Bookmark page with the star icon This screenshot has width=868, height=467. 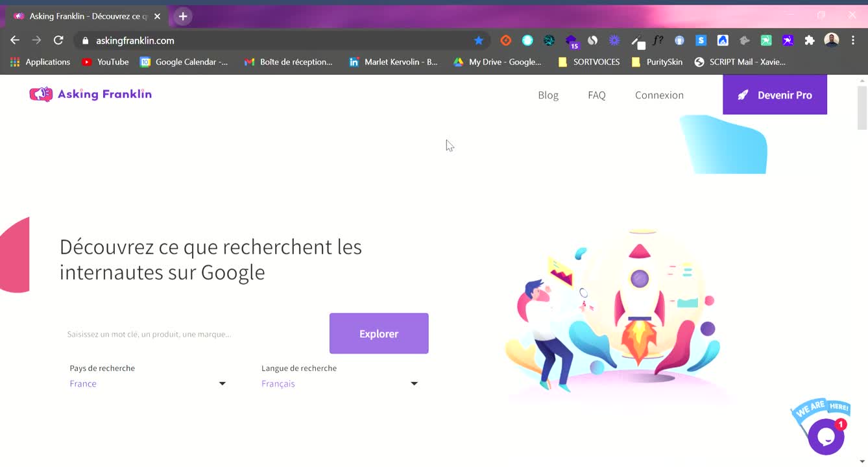(479, 40)
